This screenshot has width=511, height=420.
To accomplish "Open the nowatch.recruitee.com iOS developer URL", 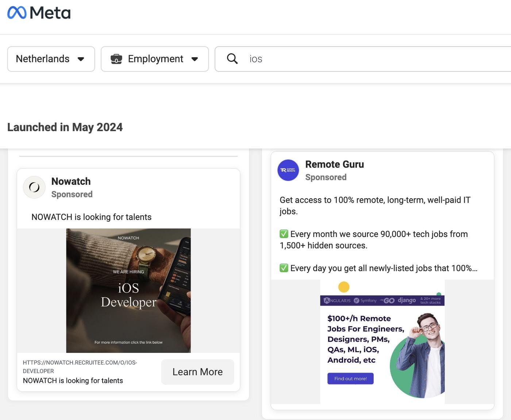I will click(x=80, y=367).
